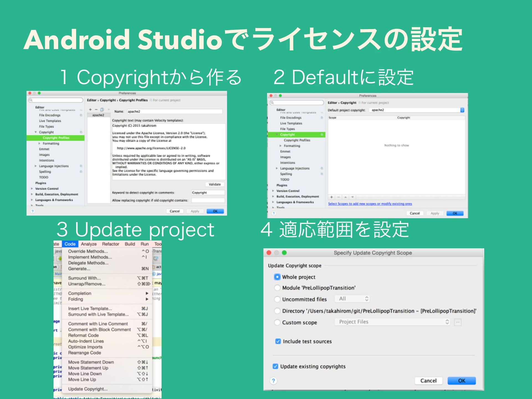Select Uncommitted files radio button
Viewport: 532px width, 399px height.
tap(277, 299)
